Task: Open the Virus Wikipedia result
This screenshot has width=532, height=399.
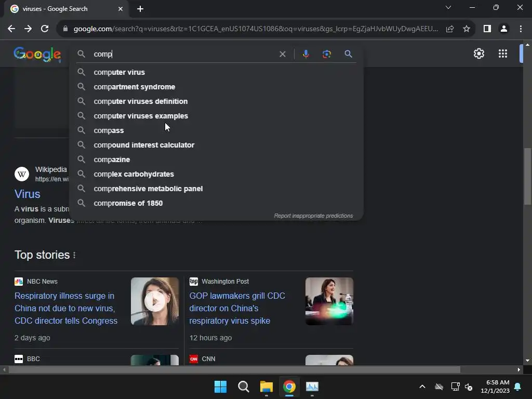Action: [28, 194]
